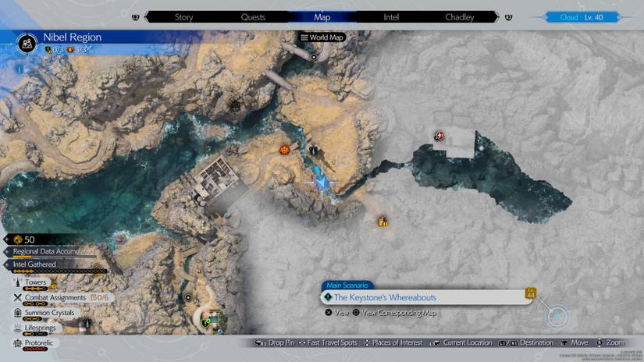This screenshot has width=644, height=362.
Task: Select the red objective icon by the facility
Action: pyautogui.click(x=439, y=136)
